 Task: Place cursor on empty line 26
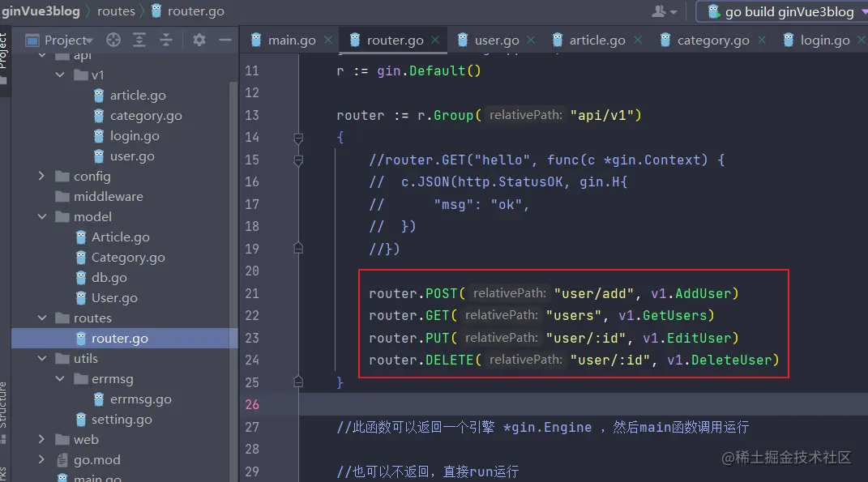584,404
